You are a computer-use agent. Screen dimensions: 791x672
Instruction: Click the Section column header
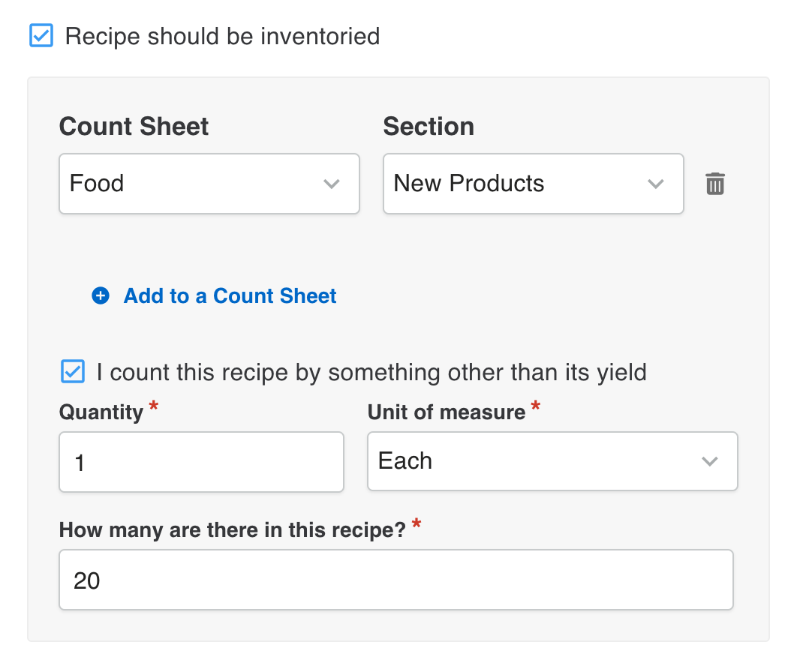tap(429, 126)
